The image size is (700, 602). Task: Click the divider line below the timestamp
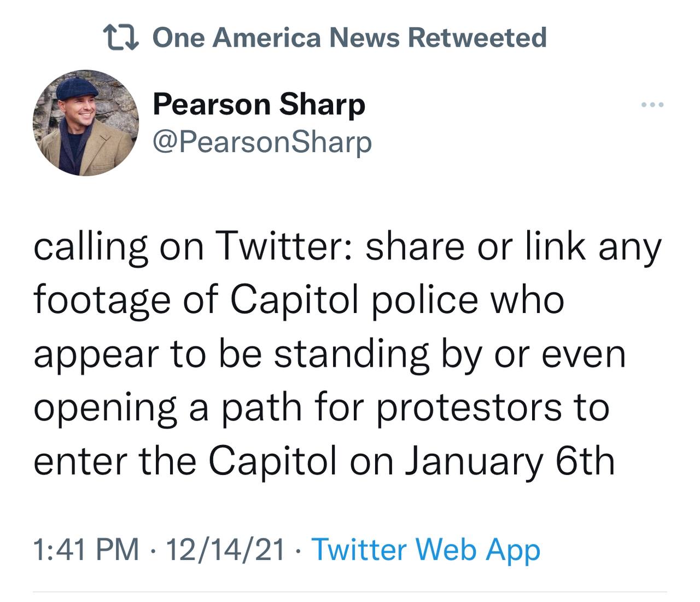pyautogui.click(x=350, y=592)
